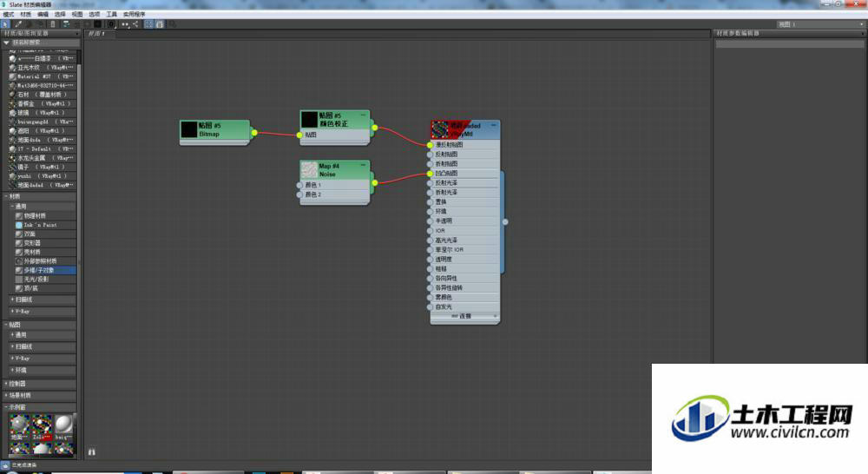Toggle Show Background in Preview icon

97,23
